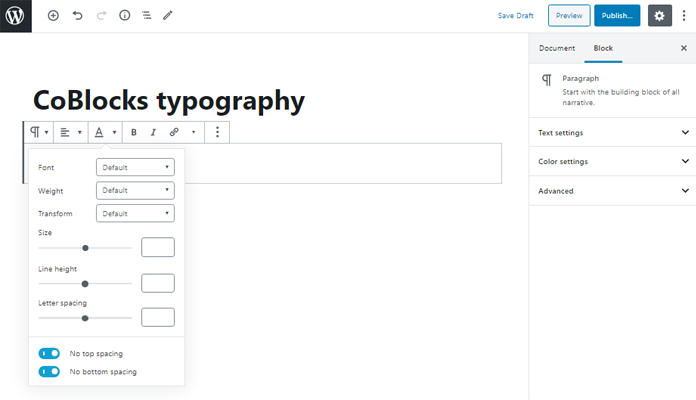The height and width of the screenshot is (400, 696).
Task: Toggle No bottom spacing switch
Action: pyautogui.click(x=49, y=372)
